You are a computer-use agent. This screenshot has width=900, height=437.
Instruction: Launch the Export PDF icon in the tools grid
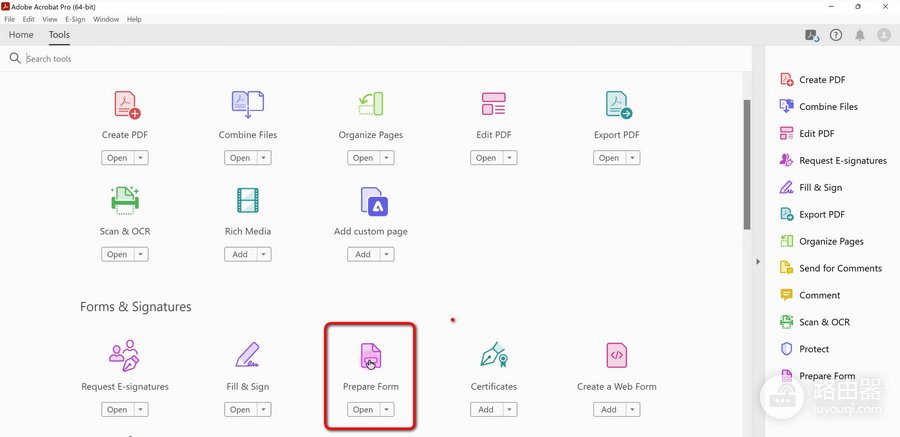coord(617,105)
